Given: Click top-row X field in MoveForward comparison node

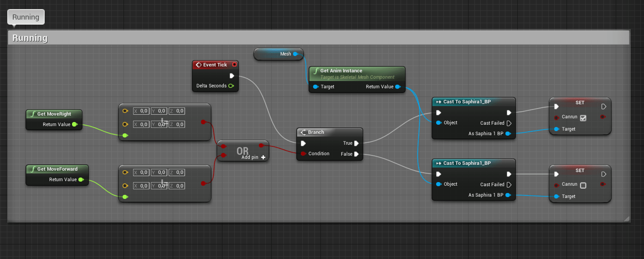Looking at the screenshot, I should (x=141, y=172).
